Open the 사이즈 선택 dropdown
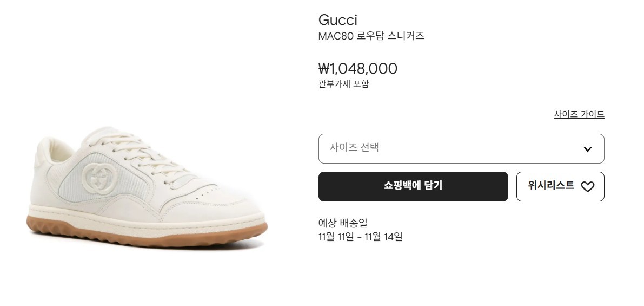Image resolution: width=644 pixels, height=306 pixels. pyautogui.click(x=461, y=148)
